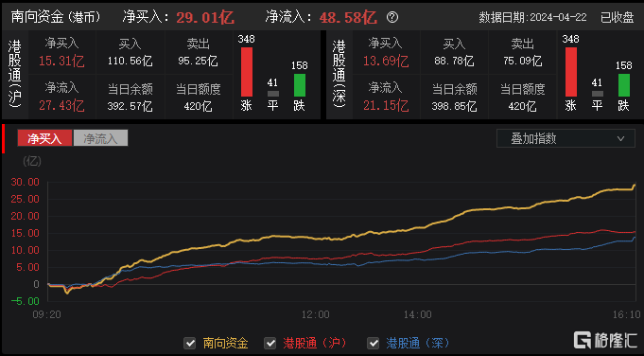
Task: Click Shenzhen connect net buy 13.69亿
Action: 386,62
